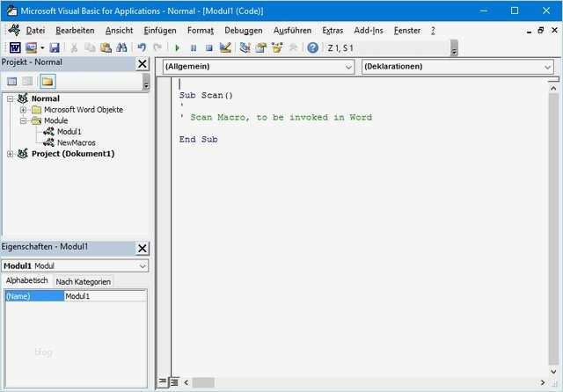Switch to the Nach Kategorien tab
Viewport: 563px width, 392px height.
click(x=84, y=281)
